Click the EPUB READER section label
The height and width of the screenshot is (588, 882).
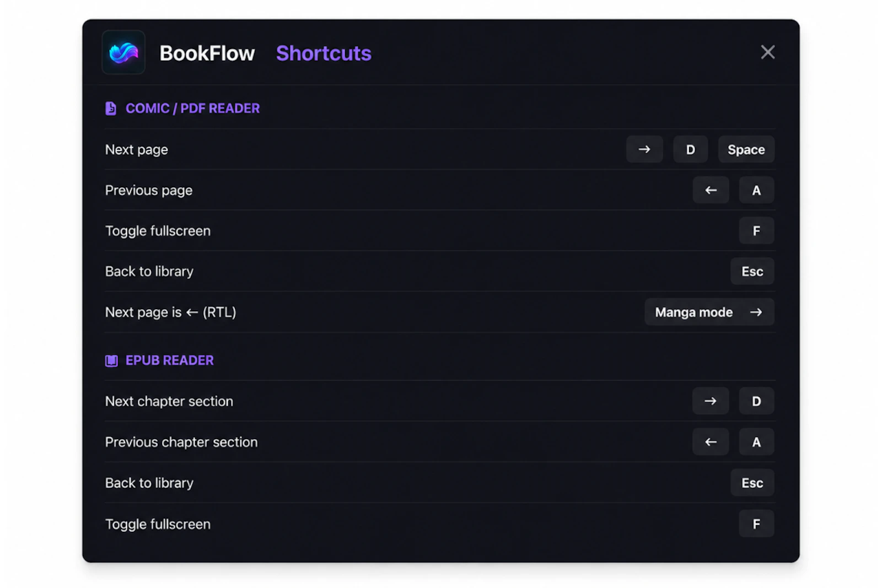[170, 360]
